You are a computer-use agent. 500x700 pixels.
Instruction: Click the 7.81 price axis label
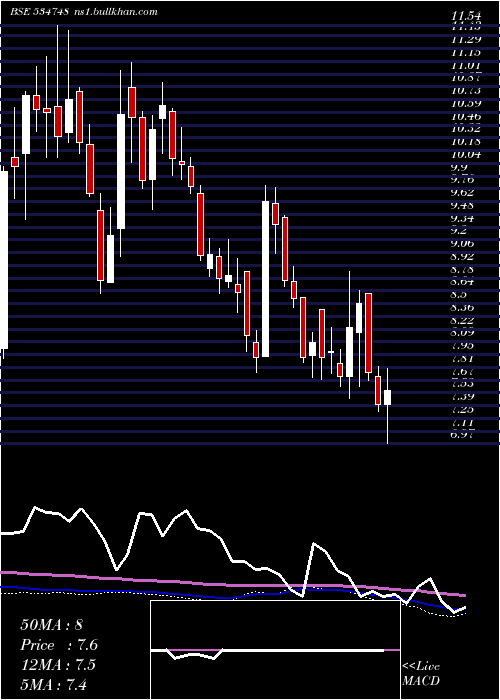pyautogui.click(x=462, y=358)
